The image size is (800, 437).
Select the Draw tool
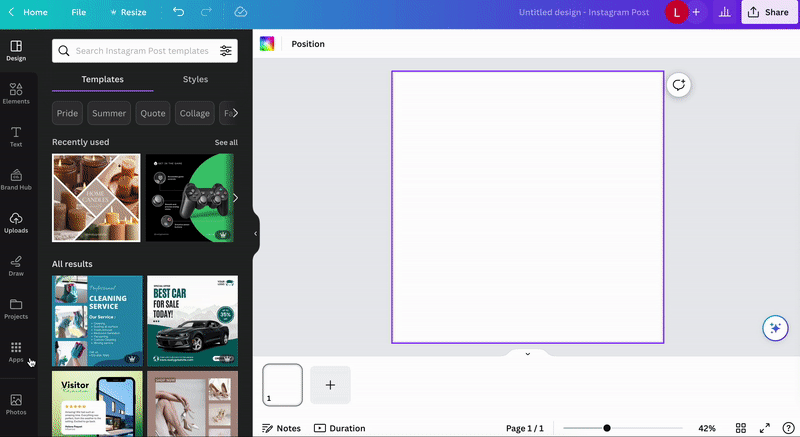[x=16, y=265]
